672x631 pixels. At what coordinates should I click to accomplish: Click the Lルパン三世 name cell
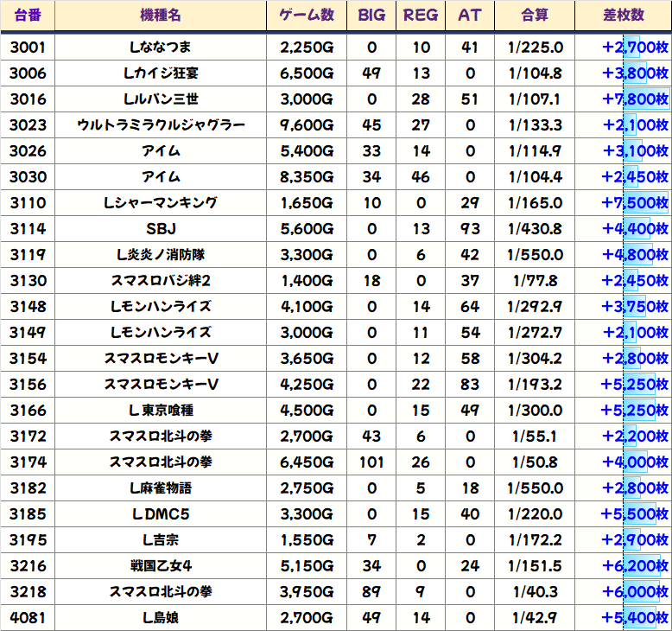pyautogui.click(x=161, y=99)
